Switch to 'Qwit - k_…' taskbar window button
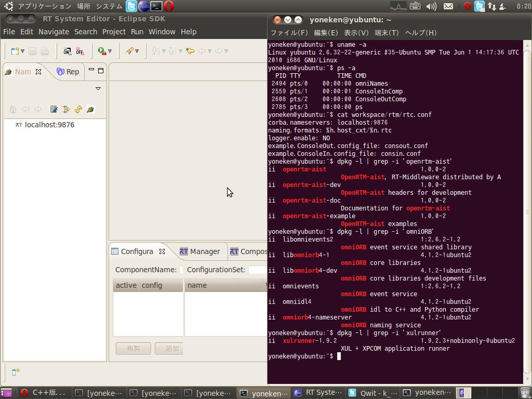 click(x=373, y=393)
